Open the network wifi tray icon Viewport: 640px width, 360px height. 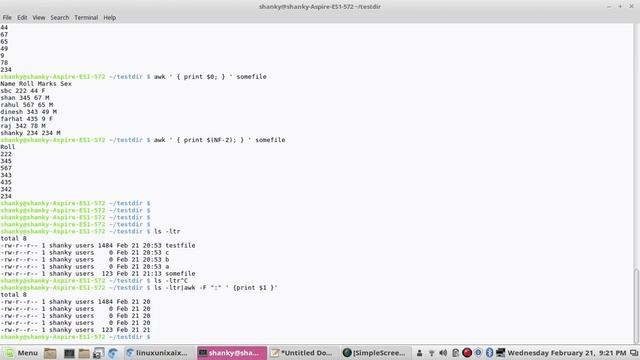coord(431,353)
